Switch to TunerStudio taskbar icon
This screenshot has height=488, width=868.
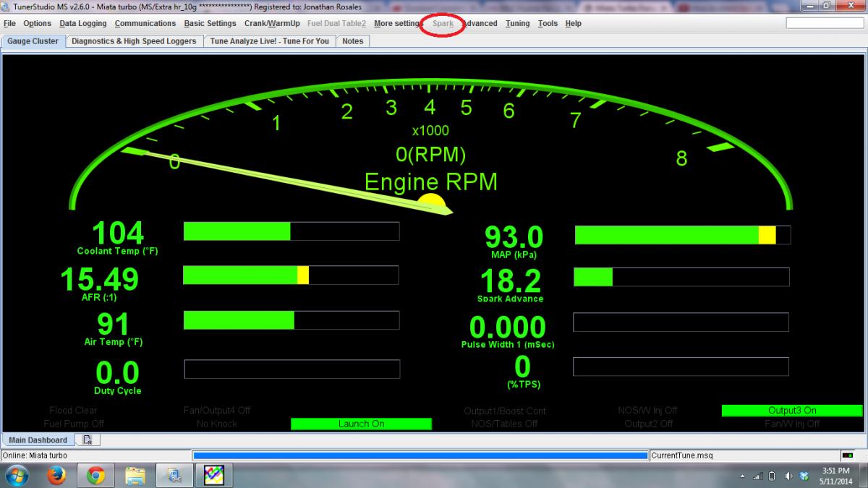pyautogui.click(x=213, y=475)
